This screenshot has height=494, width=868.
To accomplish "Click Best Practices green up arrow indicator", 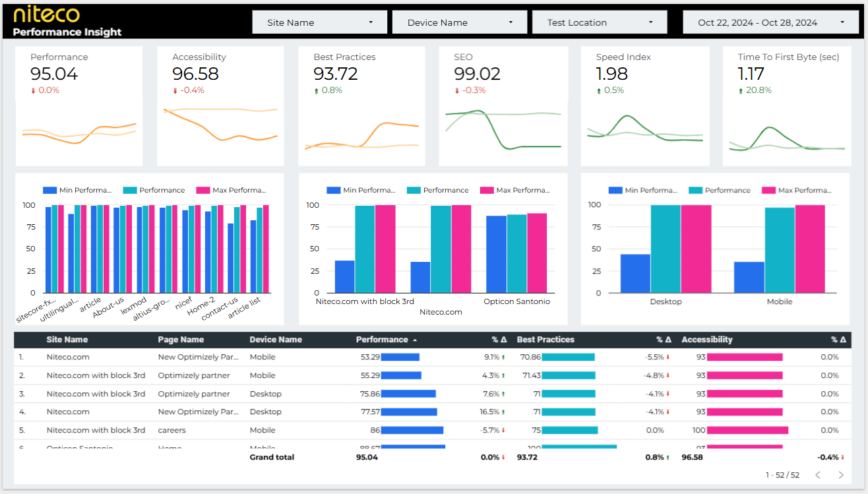I will point(317,91).
